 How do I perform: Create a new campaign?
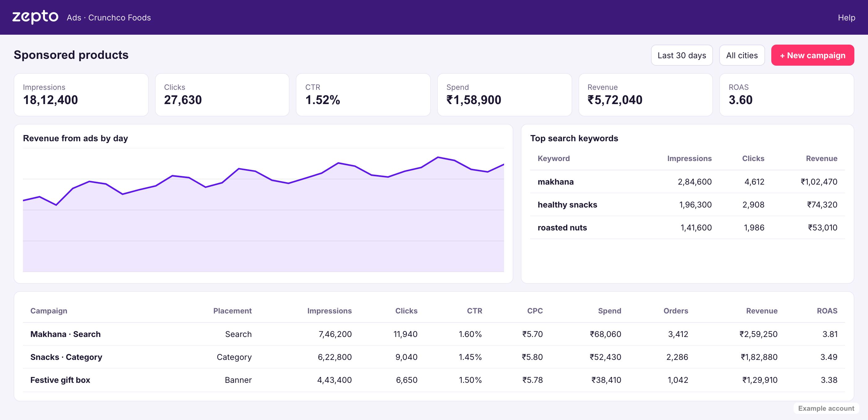(x=813, y=55)
